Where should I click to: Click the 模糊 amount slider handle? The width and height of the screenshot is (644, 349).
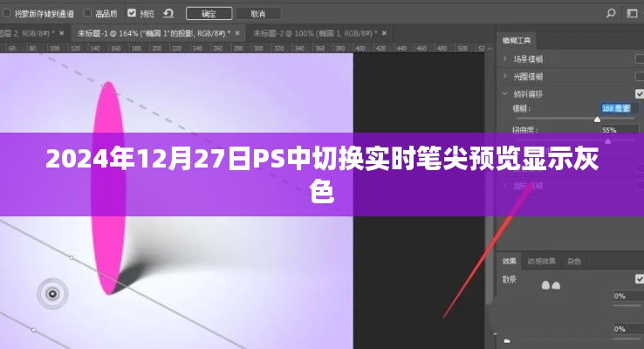pyautogui.click(x=598, y=119)
